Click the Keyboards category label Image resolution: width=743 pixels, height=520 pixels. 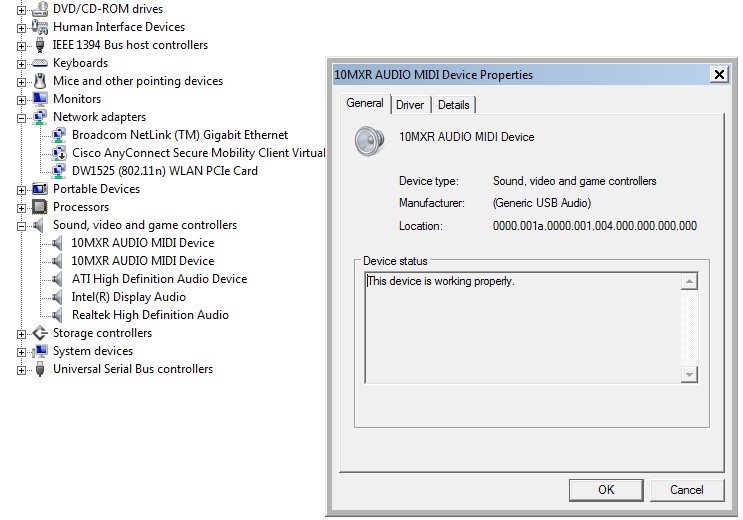(x=81, y=63)
